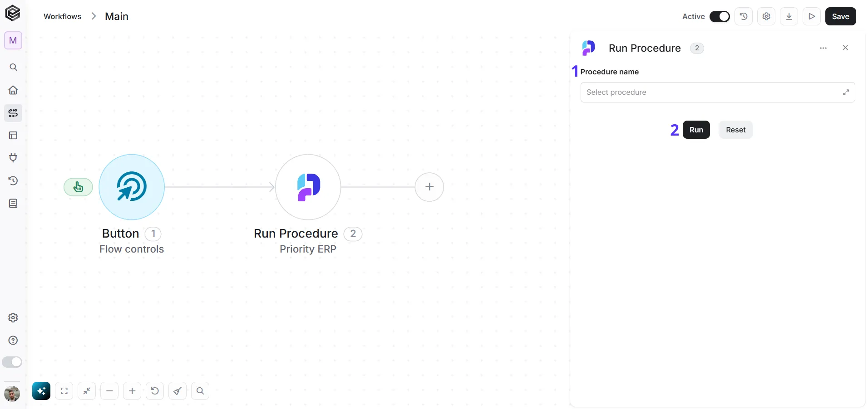Click the collapse arrows canvas icon

click(87, 391)
